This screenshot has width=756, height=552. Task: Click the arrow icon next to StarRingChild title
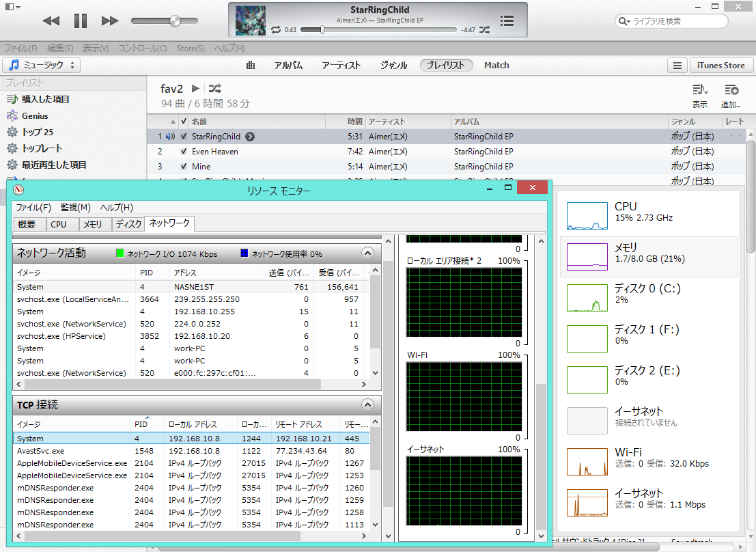(250, 137)
